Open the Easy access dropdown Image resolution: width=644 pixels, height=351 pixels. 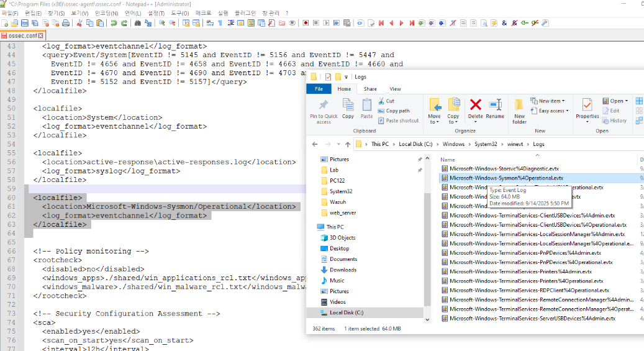550,111
